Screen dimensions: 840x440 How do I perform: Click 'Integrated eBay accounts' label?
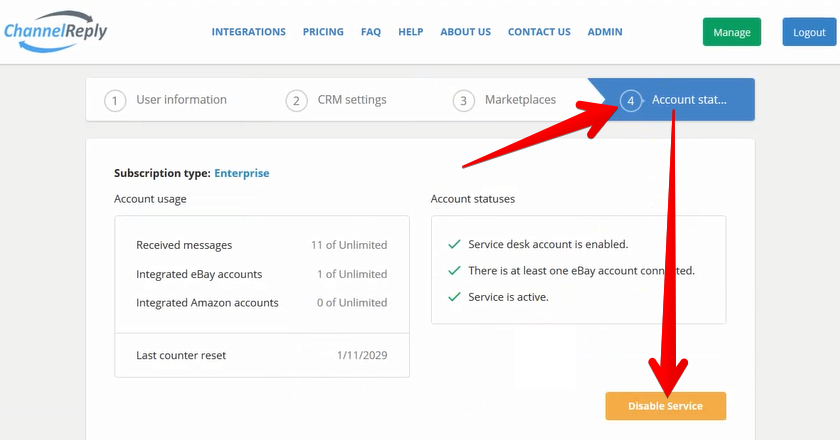pyautogui.click(x=199, y=274)
